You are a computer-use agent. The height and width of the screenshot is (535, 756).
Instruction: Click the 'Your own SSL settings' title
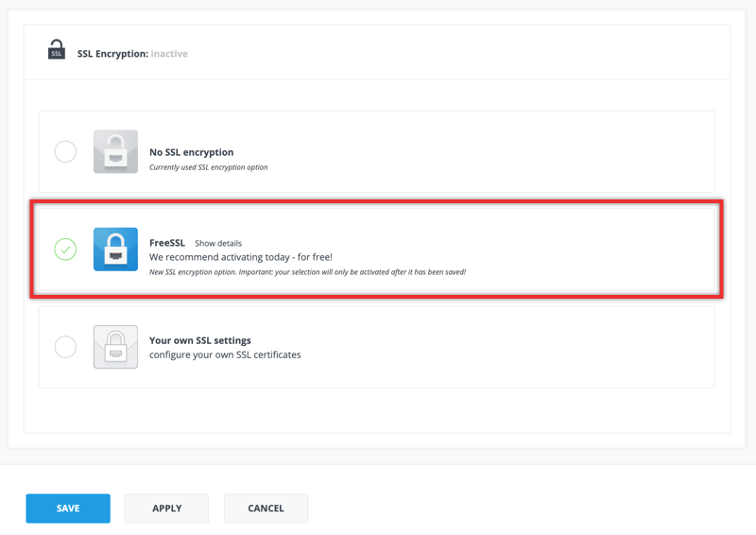click(200, 340)
